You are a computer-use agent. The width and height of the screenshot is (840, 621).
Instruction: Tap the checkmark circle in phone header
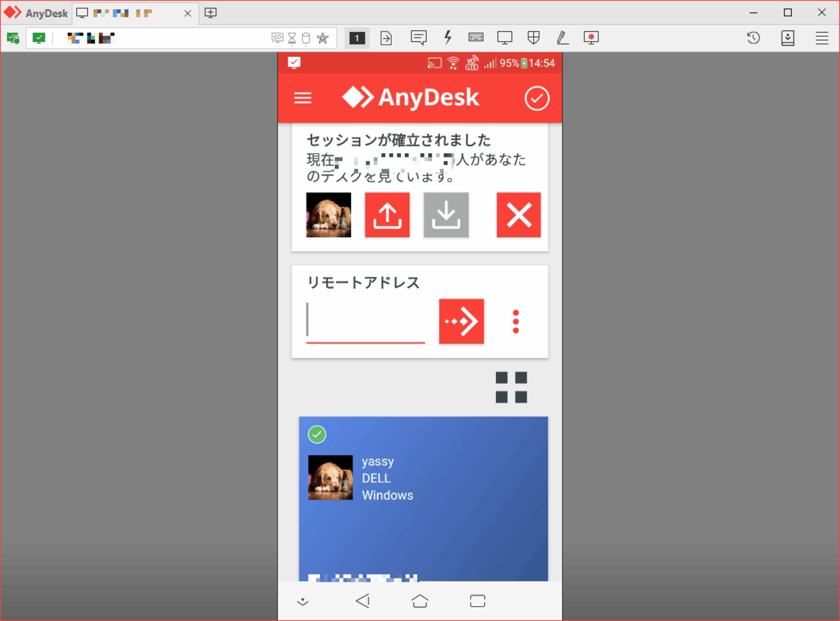coord(537,98)
